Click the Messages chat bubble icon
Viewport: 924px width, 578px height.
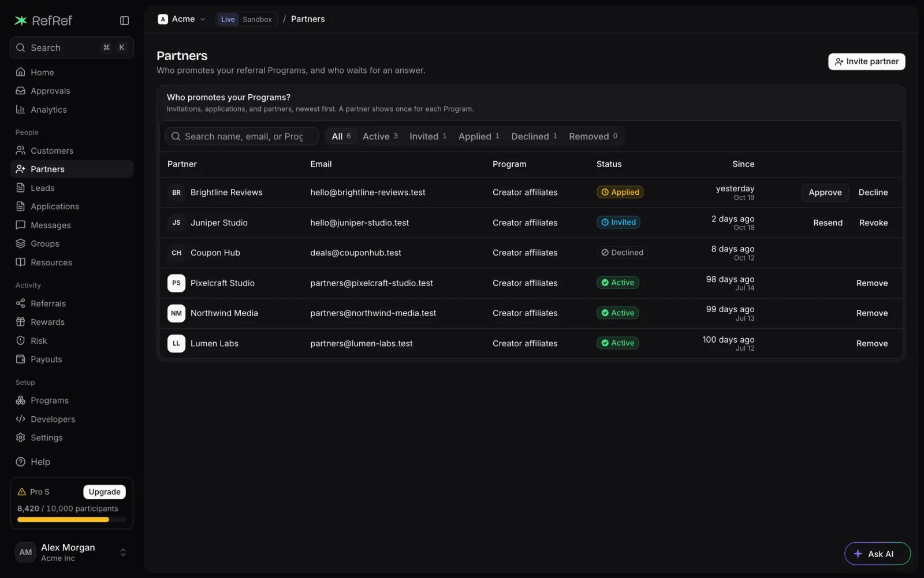click(21, 225)
